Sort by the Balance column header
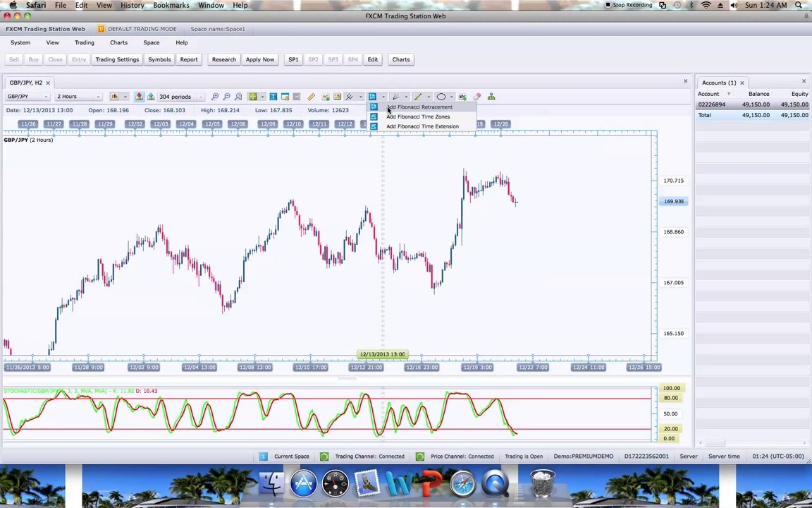The height and width of the screenshot is (508, 812). [758, 94]
